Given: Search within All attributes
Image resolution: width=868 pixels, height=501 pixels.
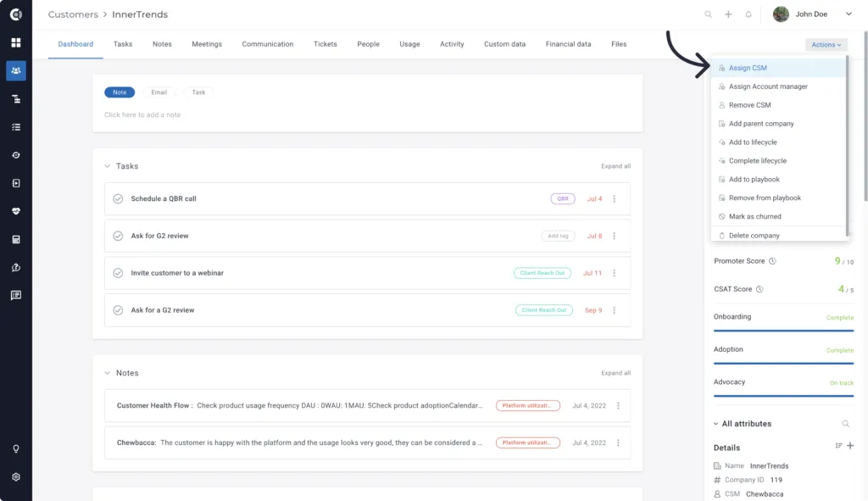Looking at the screenshot, I should pos(846,424).
